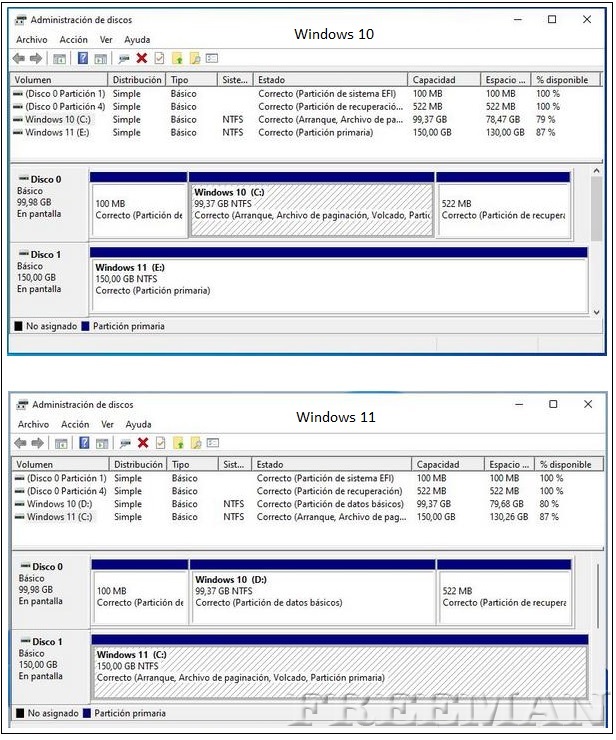Click the Back arrow in Windows 10 window
Screen dimensions: 616x740
click(x=19, y=59)
